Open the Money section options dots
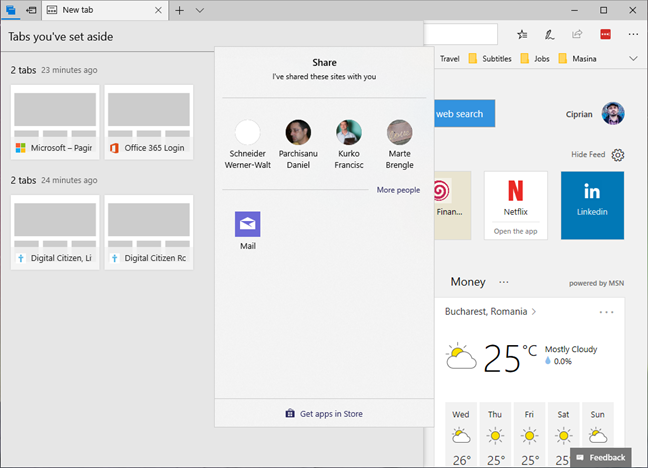The image size is (648, 468). tap(503, 282)
